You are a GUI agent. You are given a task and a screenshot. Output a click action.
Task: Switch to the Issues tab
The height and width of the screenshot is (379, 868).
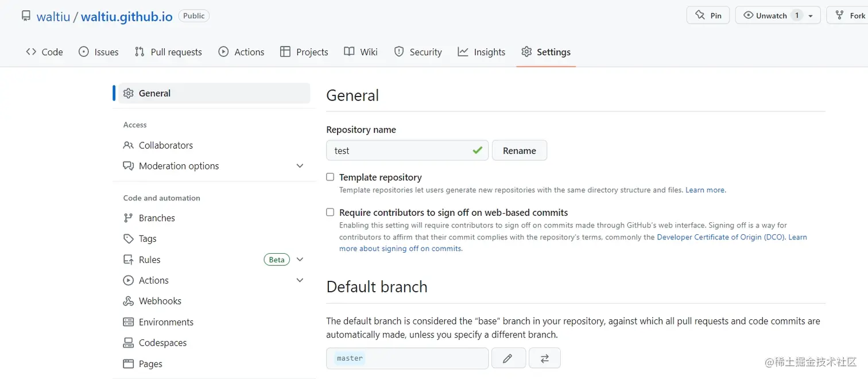pyautogui.click(x=99, y=52)
